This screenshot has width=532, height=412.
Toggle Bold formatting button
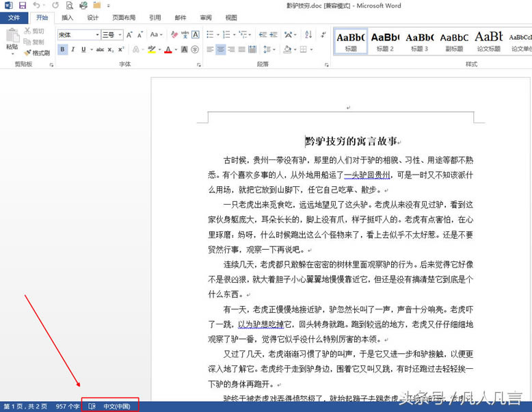[62, 49]
